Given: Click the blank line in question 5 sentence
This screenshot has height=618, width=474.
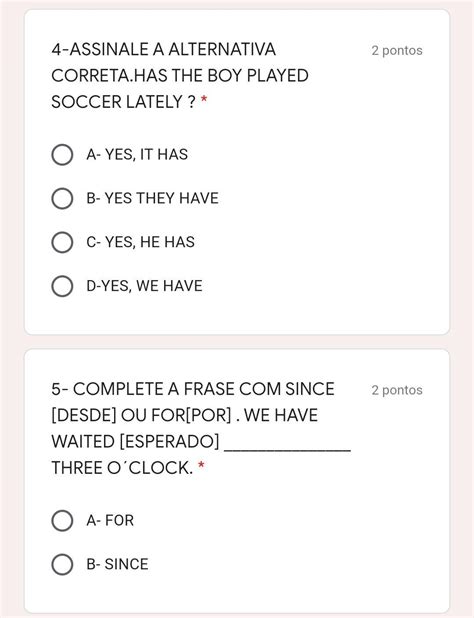Looking at the screenshot, I should coord(288,449).
